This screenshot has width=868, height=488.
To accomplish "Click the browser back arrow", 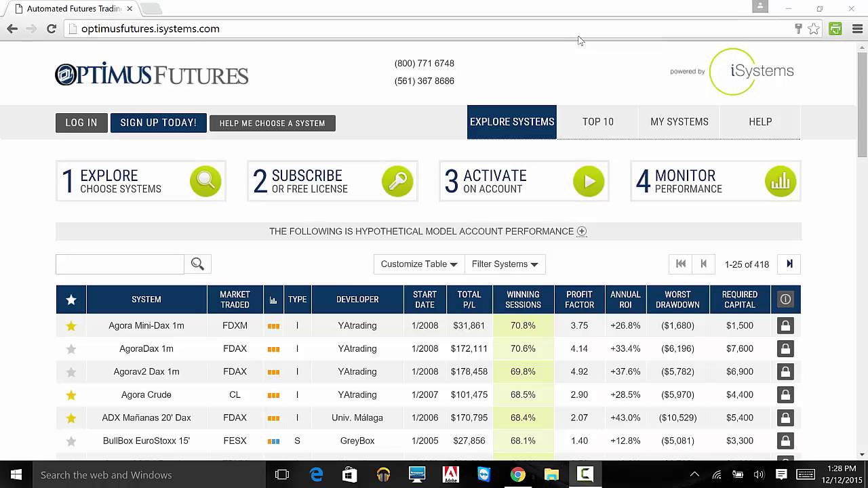I will [x=12, y=28].
